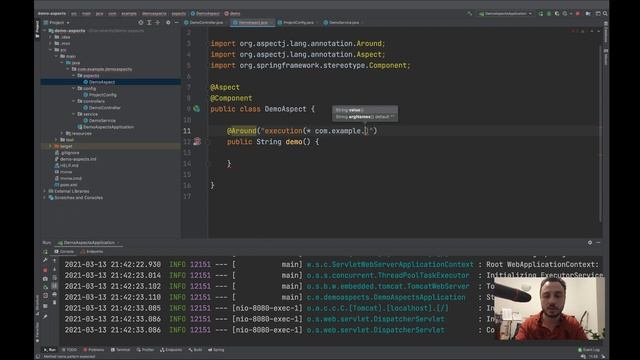640x360 pixels.
Task: Select DemoController class in project tree
Action: [104, 108]
